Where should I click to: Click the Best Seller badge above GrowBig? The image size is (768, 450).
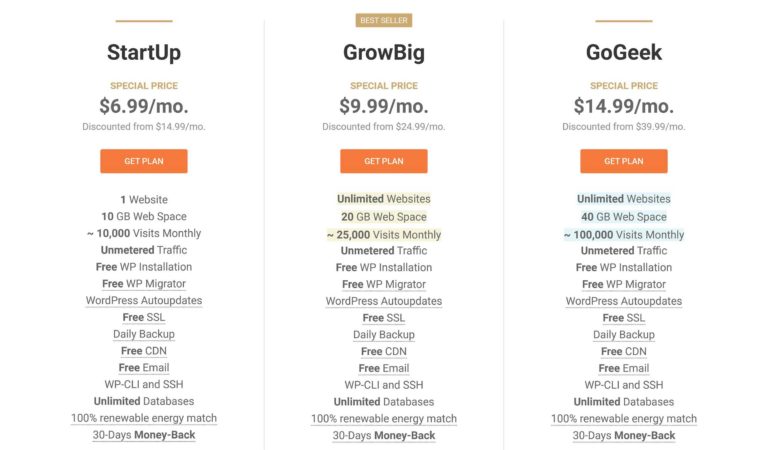(x=383, y=20)
